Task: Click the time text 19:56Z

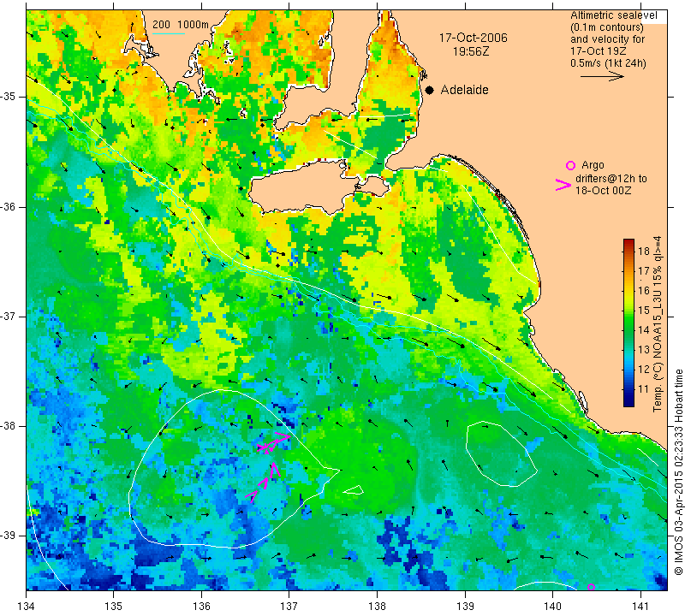Action: click(471, 51)
